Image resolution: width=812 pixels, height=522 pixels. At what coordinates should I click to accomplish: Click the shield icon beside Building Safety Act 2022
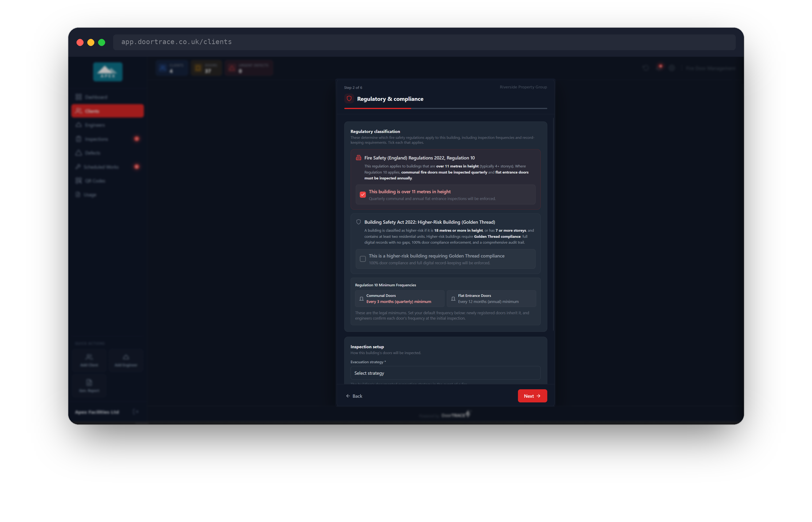pos(359,222)
